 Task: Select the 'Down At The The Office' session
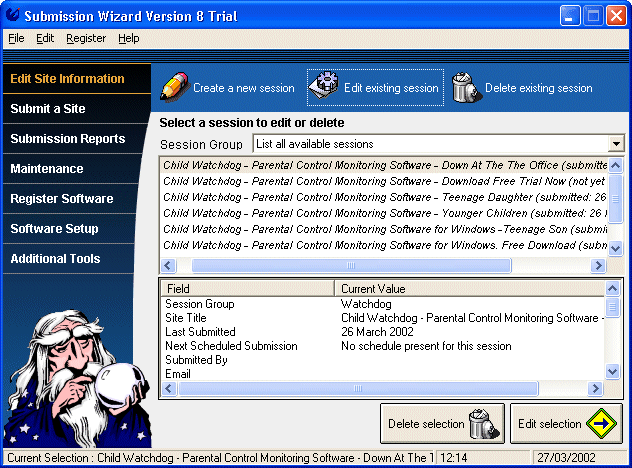385,165
